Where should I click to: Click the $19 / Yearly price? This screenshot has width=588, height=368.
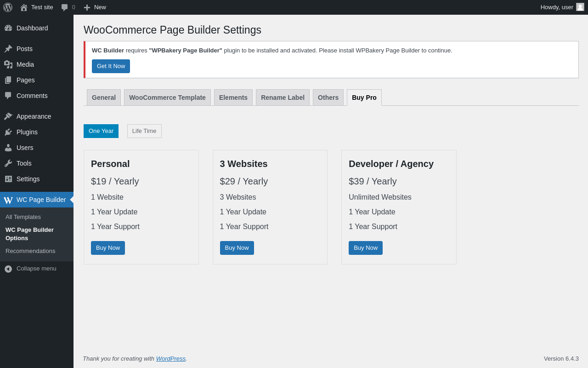coord(115,181)
